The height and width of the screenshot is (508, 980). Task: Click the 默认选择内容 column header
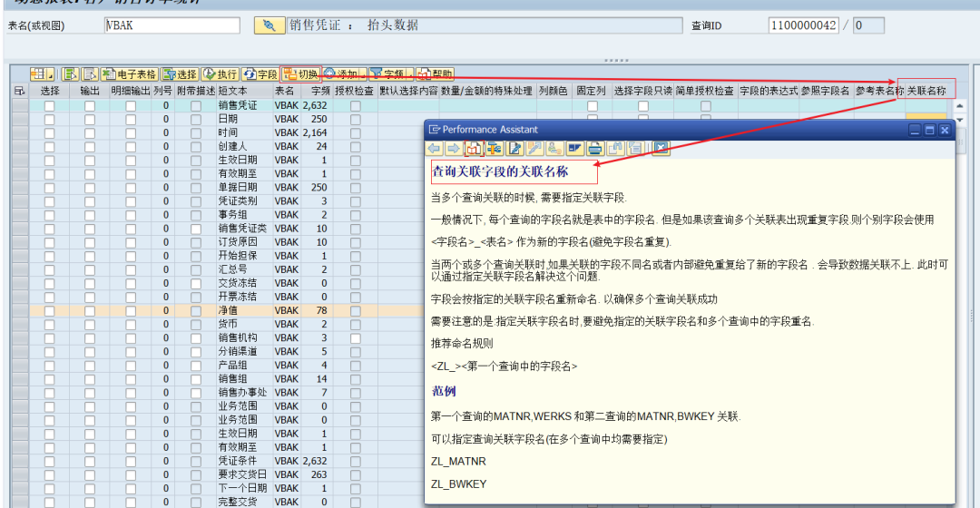pyautogui.click(x=408, y=92)
